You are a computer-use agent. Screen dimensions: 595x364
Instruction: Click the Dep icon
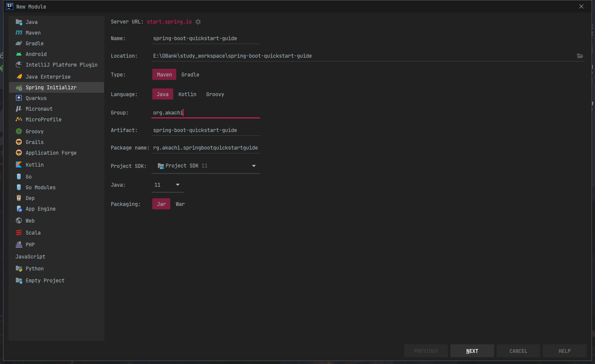coord(19,198)
